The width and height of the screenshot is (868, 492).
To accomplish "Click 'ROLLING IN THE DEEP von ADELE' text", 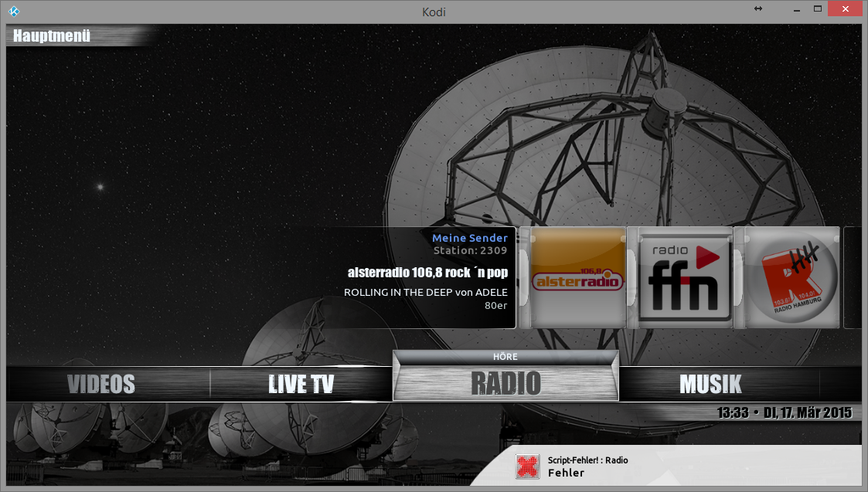I will coord(425,292).
